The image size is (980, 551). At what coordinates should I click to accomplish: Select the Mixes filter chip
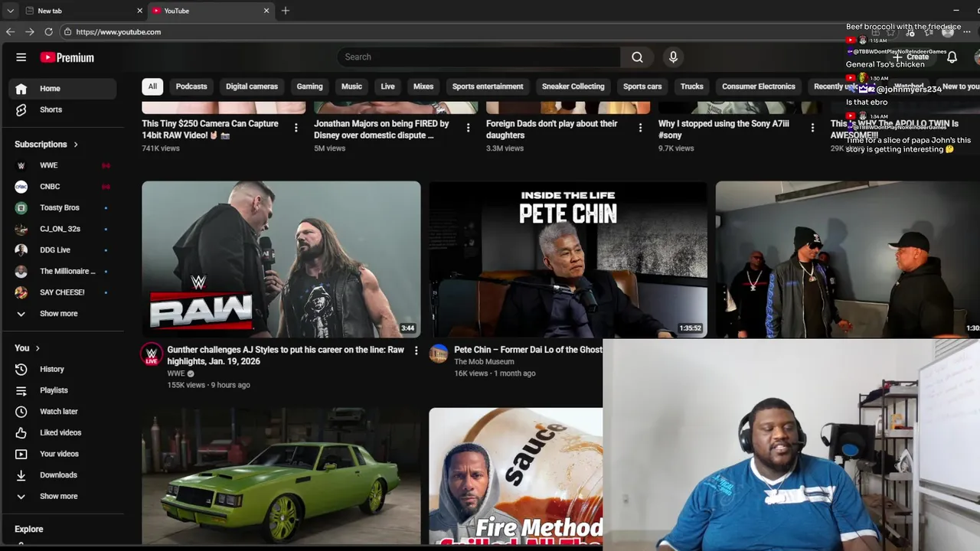click(x=423, y=86)
